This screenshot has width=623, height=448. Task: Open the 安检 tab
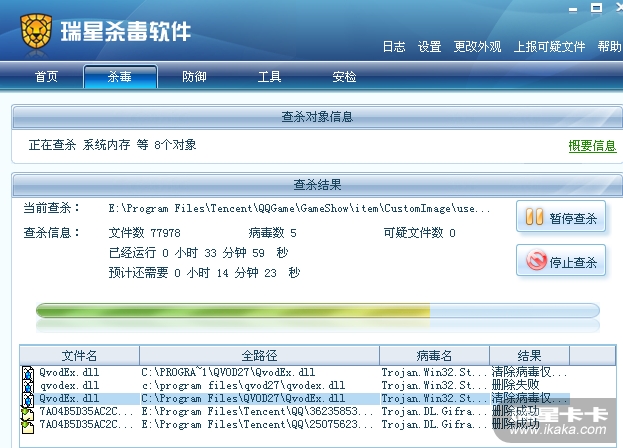[344, 76]
